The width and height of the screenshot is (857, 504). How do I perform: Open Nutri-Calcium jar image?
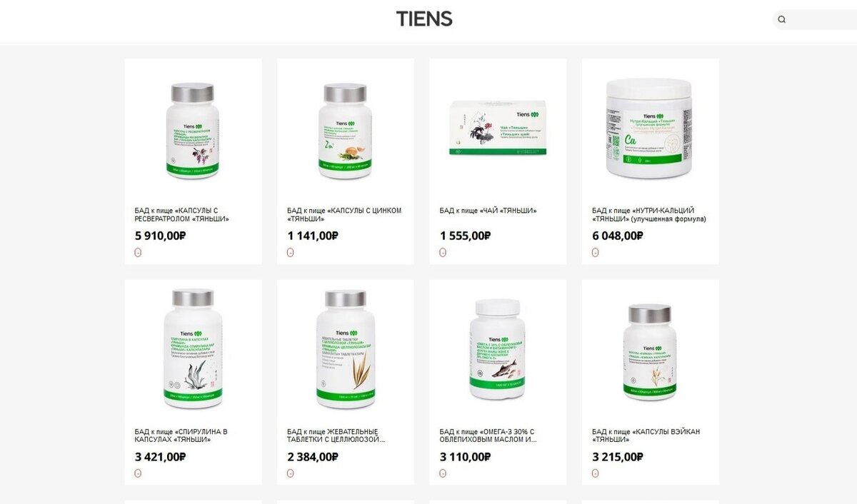click(x=649, y=128)
